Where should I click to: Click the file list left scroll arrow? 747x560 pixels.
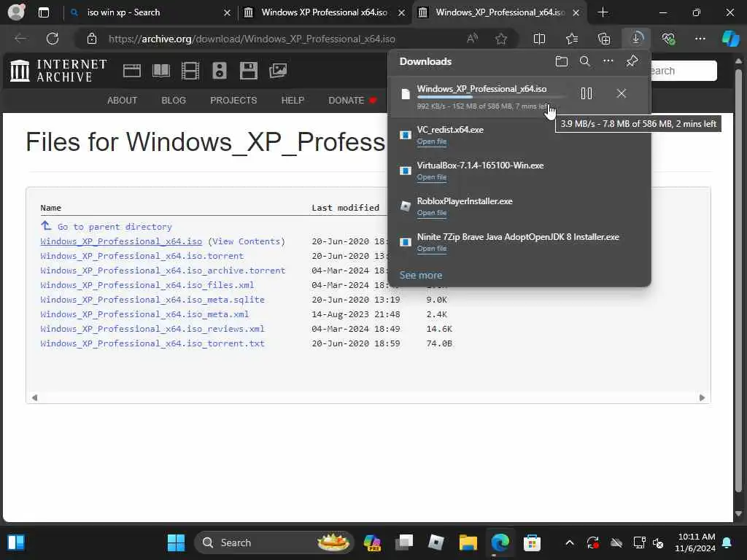point(34,397)
